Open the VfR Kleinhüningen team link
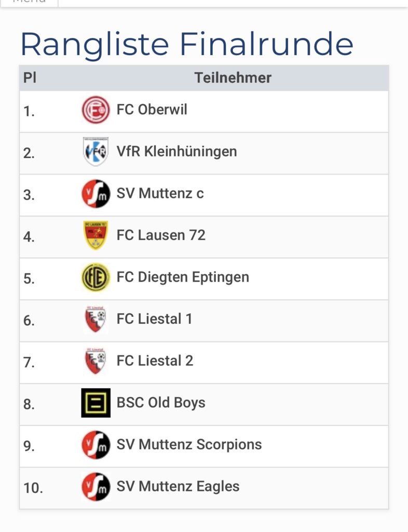 [x=176, y=152]
